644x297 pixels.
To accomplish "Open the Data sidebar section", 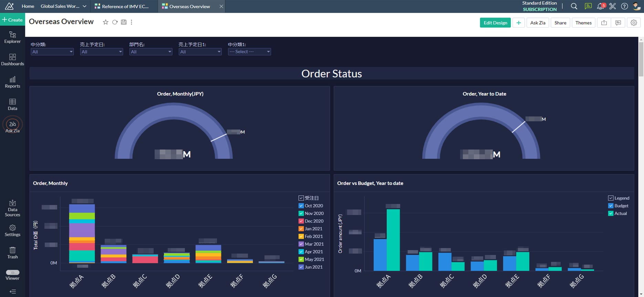I will pos(12,104).
